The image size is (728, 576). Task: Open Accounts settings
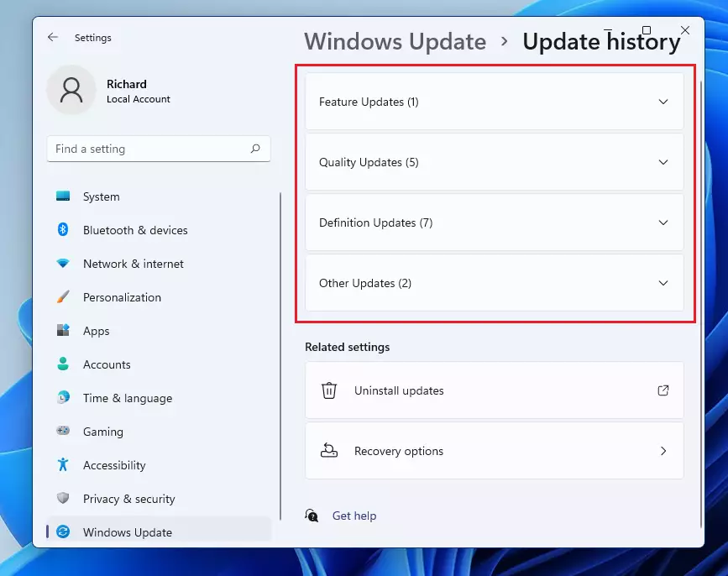coord(159,364)
